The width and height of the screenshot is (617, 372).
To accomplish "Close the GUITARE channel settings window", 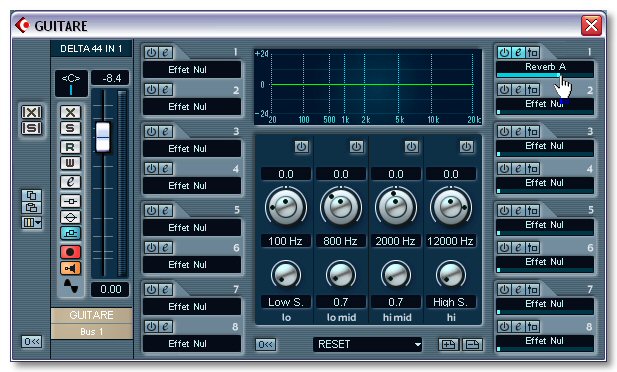I will [591, 26].
